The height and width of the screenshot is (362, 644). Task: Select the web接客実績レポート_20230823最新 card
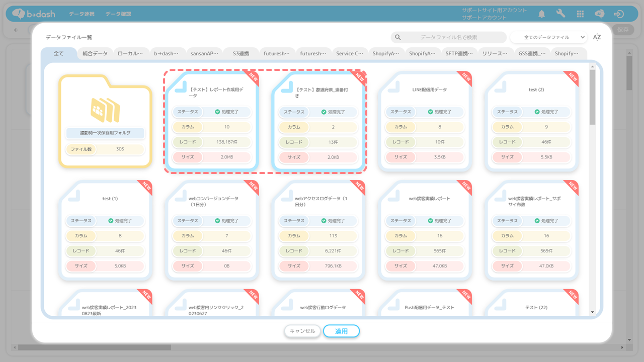(105, 302)
